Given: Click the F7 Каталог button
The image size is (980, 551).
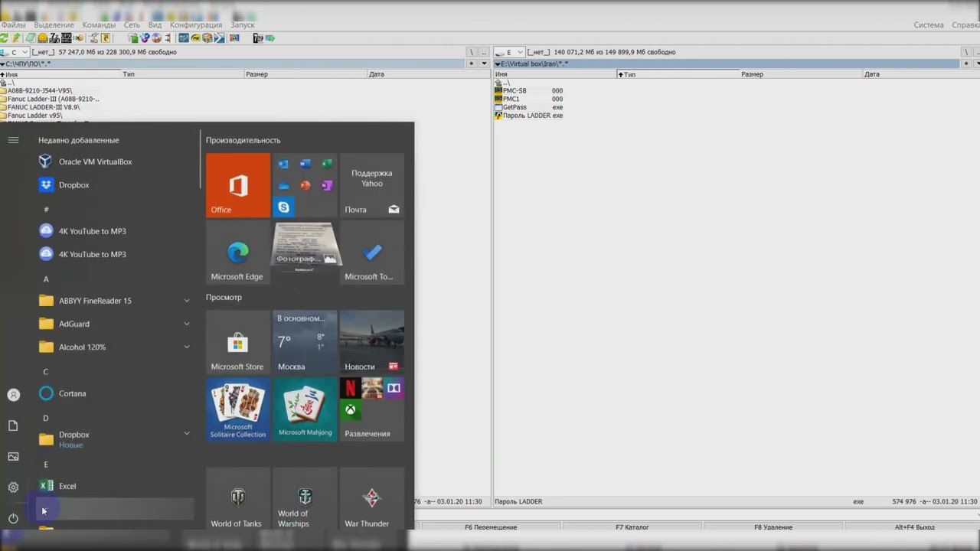Looking at the screenshot, I should (x=632, y=527).
